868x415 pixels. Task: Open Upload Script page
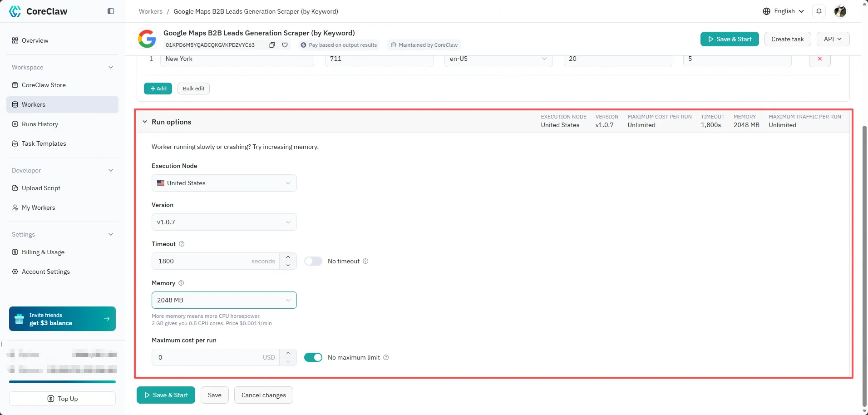coord(62,188)
